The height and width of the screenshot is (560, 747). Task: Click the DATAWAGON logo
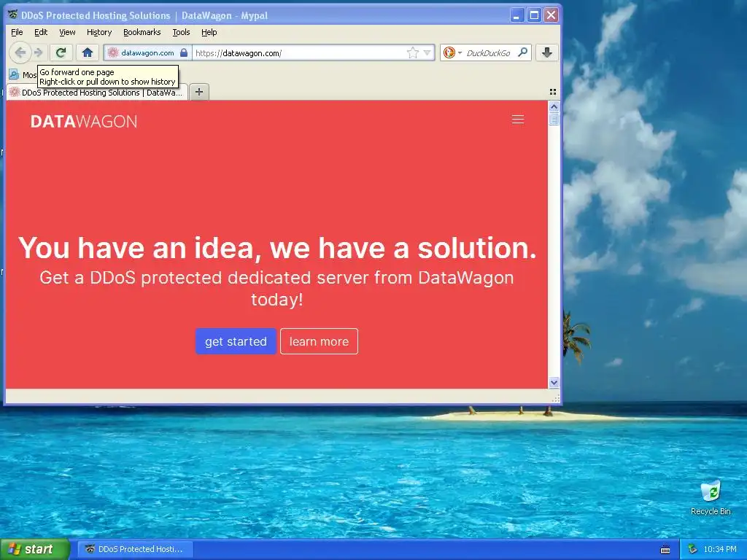[84, 122]
